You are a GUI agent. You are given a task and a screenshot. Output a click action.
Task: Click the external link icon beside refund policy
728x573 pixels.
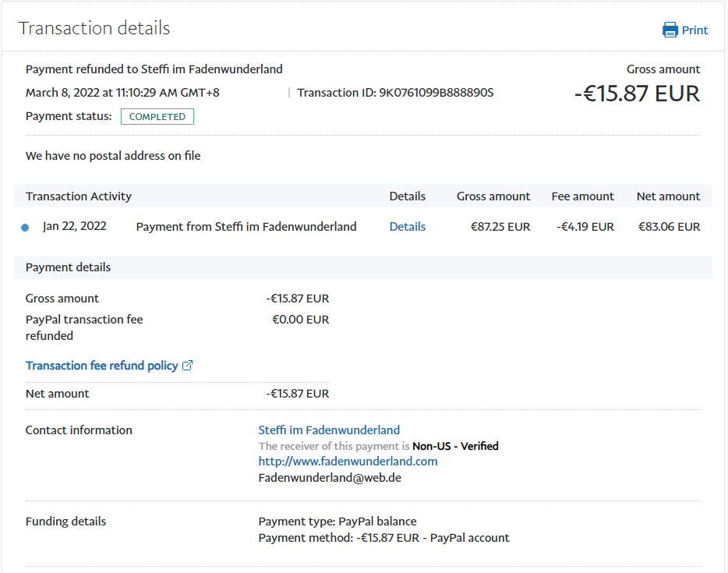click(x=187, y=366)
